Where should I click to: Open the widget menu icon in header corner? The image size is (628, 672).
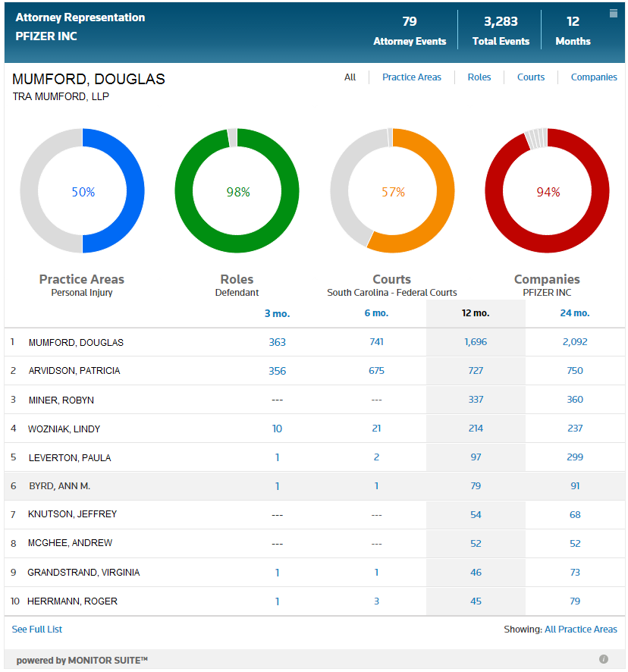coord(613,14)
